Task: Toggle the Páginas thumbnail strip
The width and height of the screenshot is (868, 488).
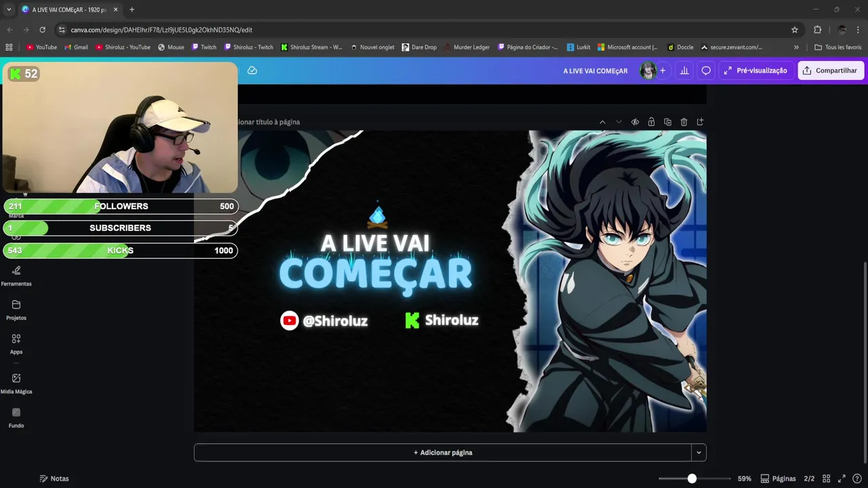Action: pos(778,479)
